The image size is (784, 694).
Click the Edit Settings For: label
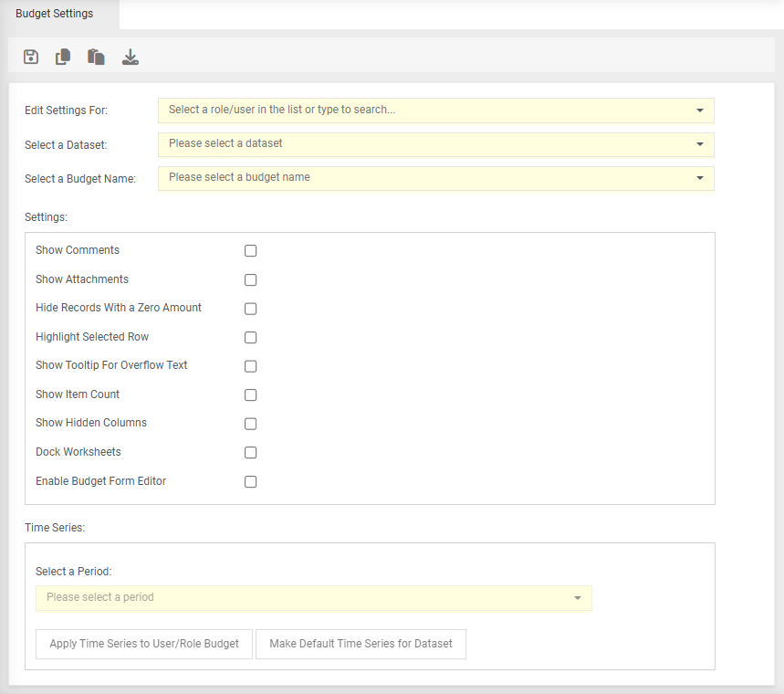tap(66, 110)
